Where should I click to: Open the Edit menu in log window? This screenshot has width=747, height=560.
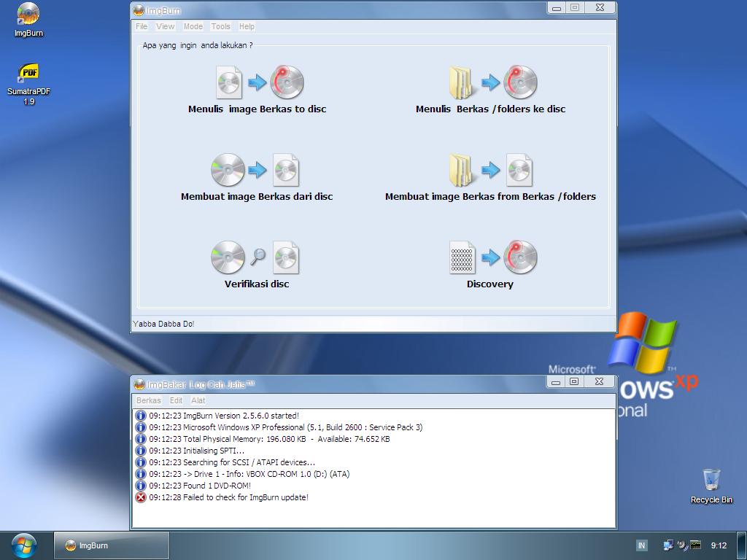(177, 400)
